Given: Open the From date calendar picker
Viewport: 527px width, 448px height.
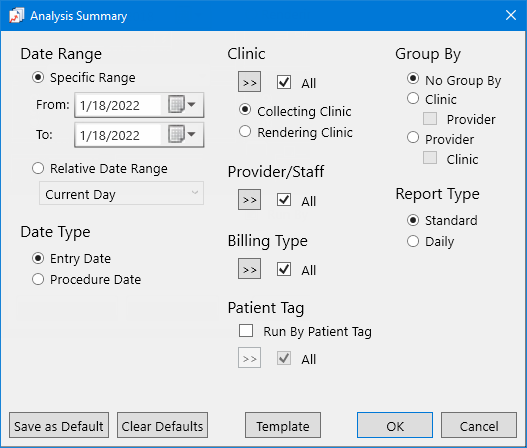Looking at the screenshot, I should click(x=182, y=105).
